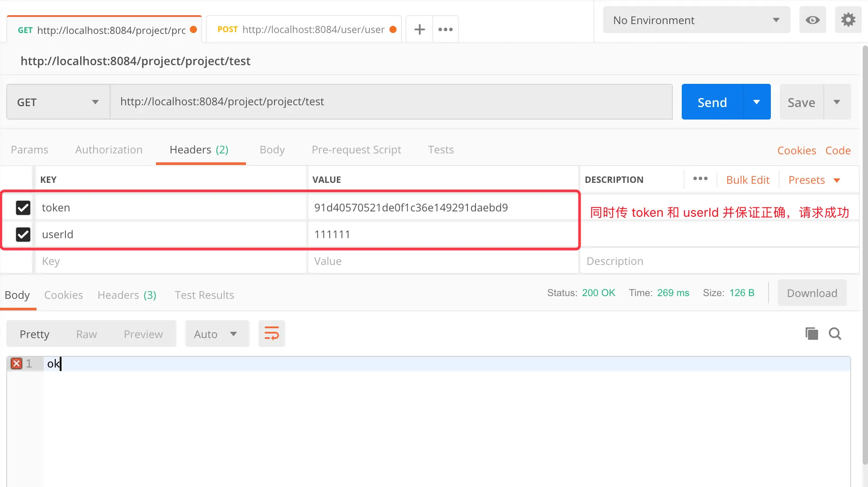Viewport: 868px width, 487px height.
Task: Uncheck the userId header checkbox
Action: tap(23, 234)
